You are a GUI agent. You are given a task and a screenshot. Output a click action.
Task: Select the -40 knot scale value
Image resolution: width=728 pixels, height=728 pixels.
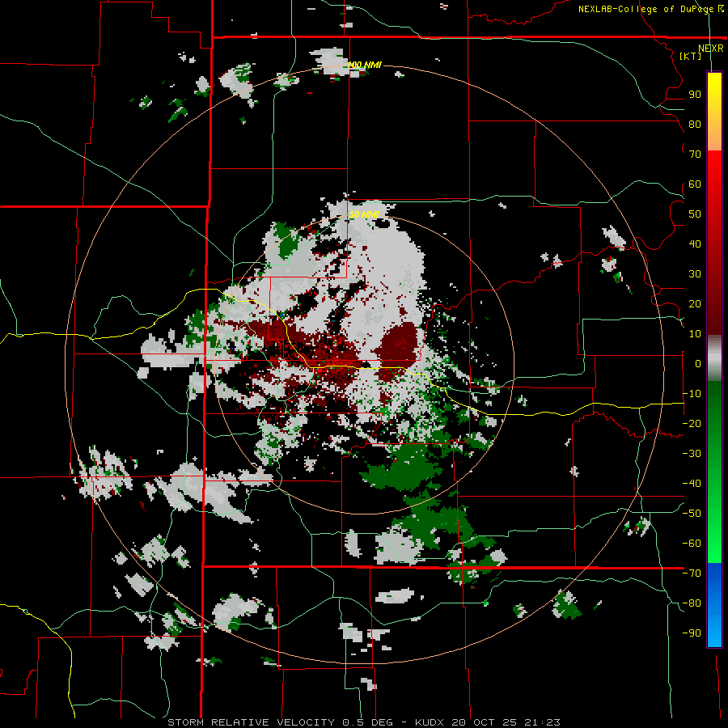692,484
